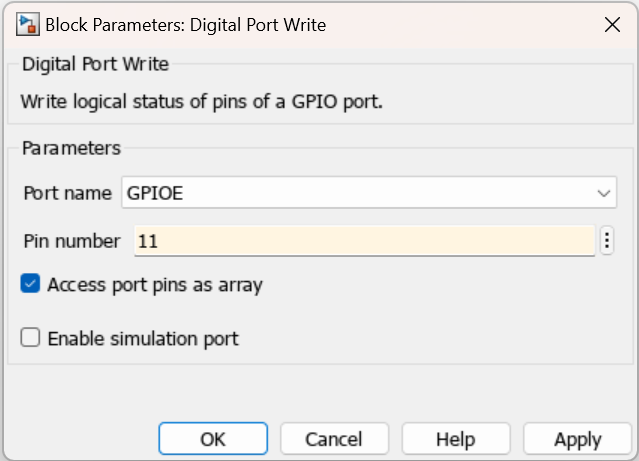Tick the Enable simulation port checkbox
This screenshot has height=461, width=639.
[31, 338]
